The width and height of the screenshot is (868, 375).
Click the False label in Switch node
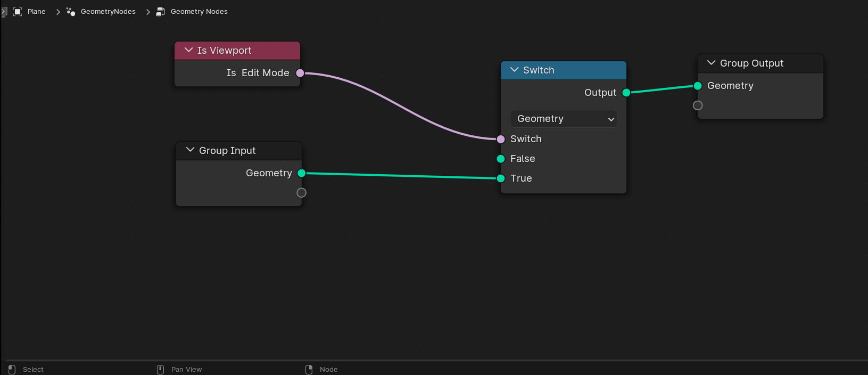coord(523,159)
